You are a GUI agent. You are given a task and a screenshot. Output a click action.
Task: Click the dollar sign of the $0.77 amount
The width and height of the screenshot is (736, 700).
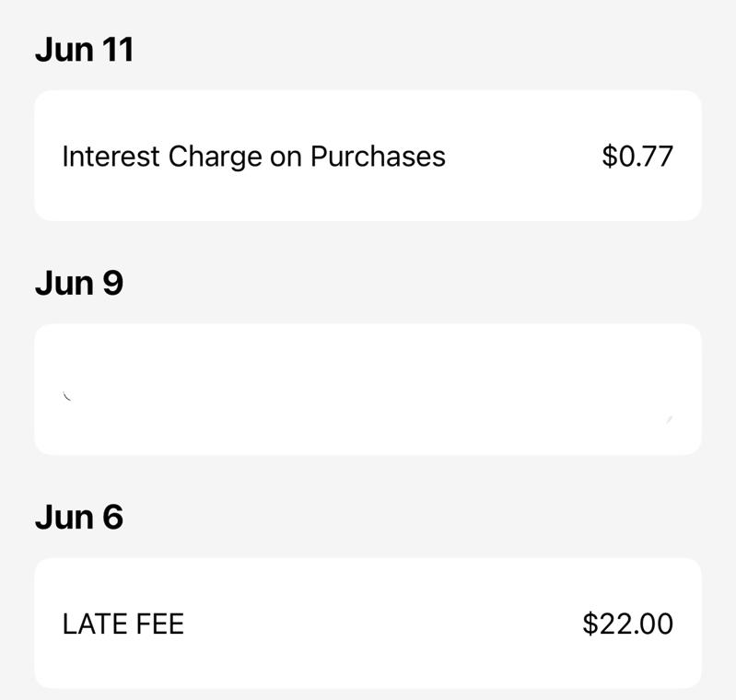click(609, 157)
